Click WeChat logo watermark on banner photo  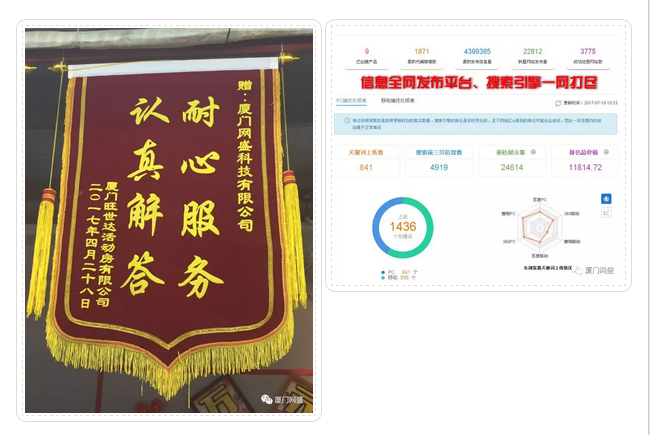(x=266, y=398)
